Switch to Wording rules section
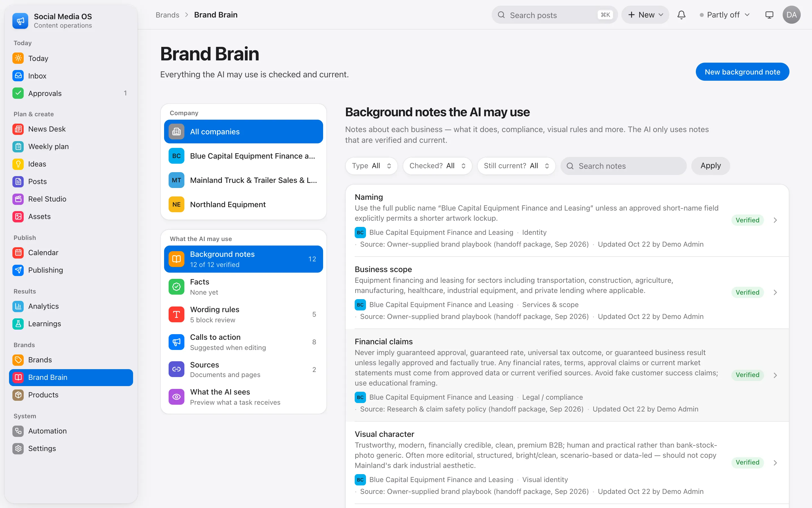Image resolution: width=812 pixels, height=508 pixels. coord(243,314)
